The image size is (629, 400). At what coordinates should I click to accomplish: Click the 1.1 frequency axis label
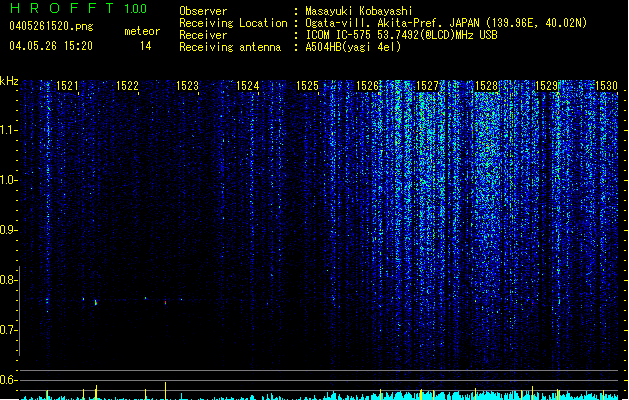tap(8, 130)
